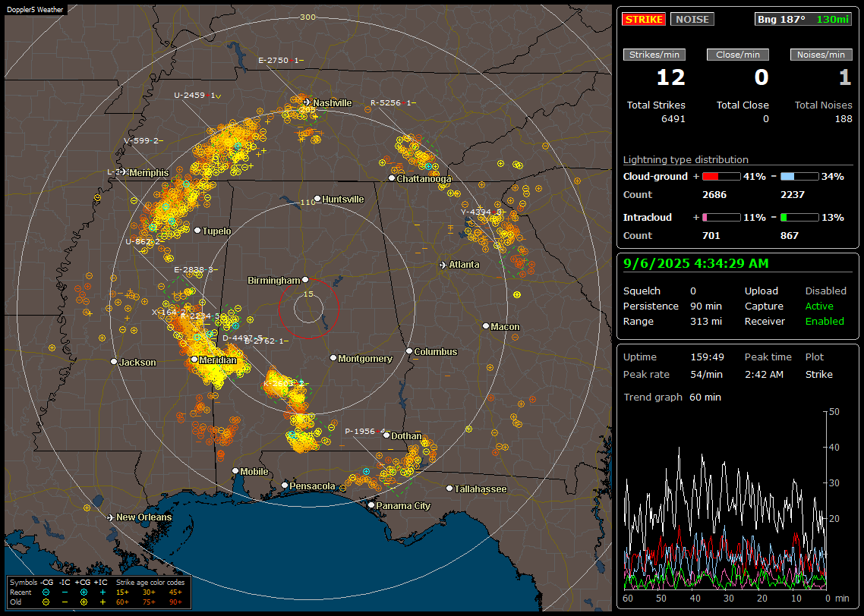Select the Meridian city marker dot

[194, 360]
